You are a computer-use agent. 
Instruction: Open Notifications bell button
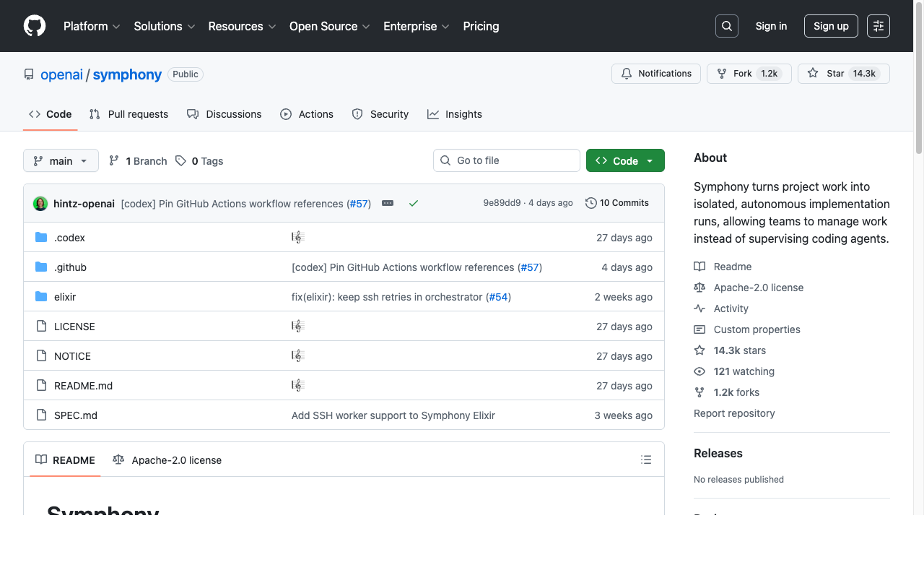coord(656,74)
